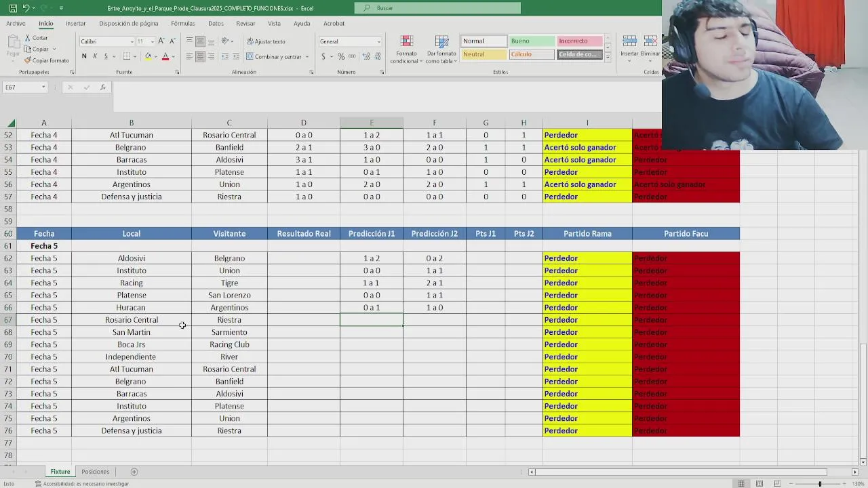This screenshot has width=868, height=488.
Task: Apply red font color A
Action: pos(165,56)
